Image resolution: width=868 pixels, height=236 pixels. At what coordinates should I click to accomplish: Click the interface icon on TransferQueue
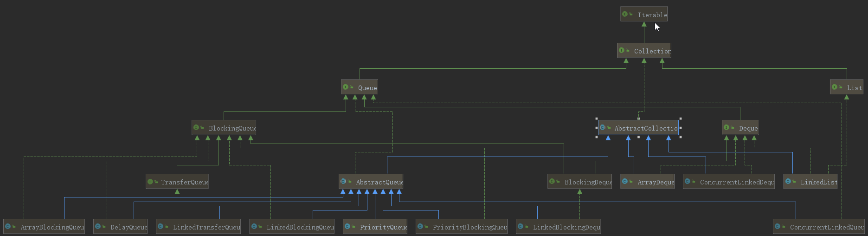pos(150,182)
